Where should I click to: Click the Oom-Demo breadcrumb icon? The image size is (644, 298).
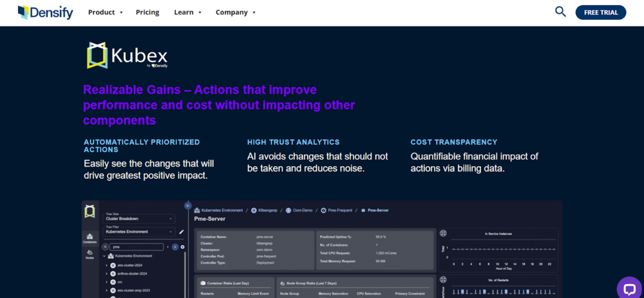click(x=289, y=210)
